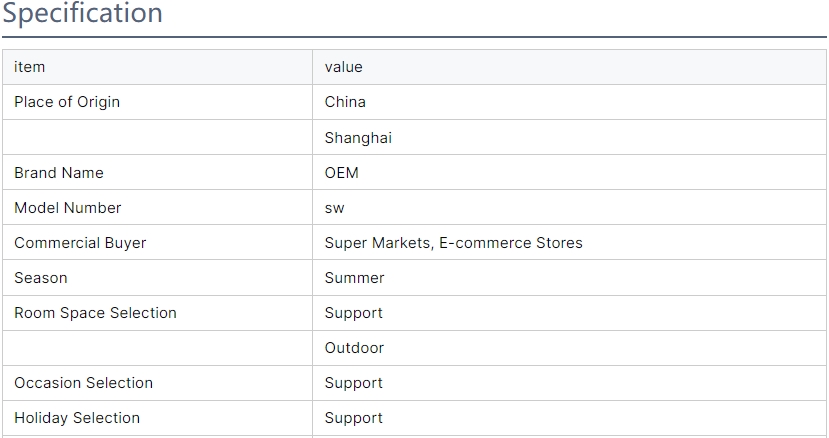This screenshot has width=829, height=438.
Task: Click the Season label
Action: (x=41, y=278)
